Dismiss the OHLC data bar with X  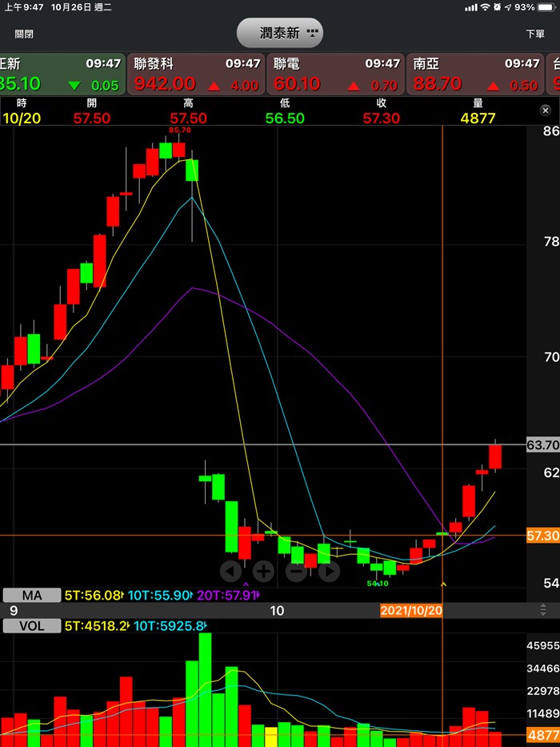pyautogui.click(x=546, y=110)
